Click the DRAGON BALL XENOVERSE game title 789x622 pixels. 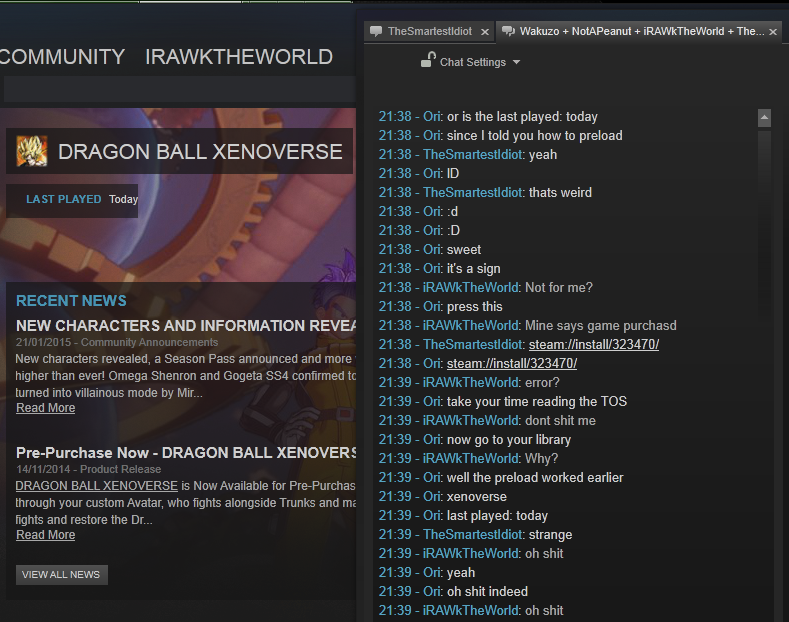click(x=200, y=151)
